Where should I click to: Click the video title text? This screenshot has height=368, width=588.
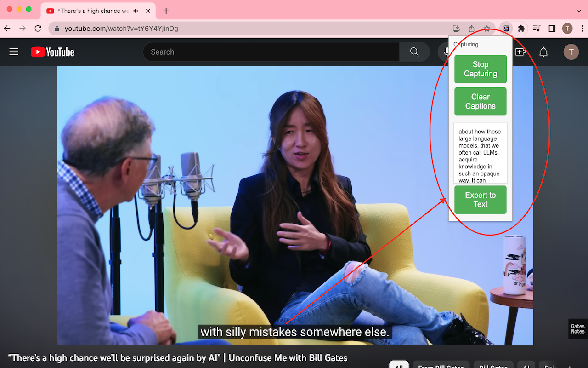click(177, 358)
